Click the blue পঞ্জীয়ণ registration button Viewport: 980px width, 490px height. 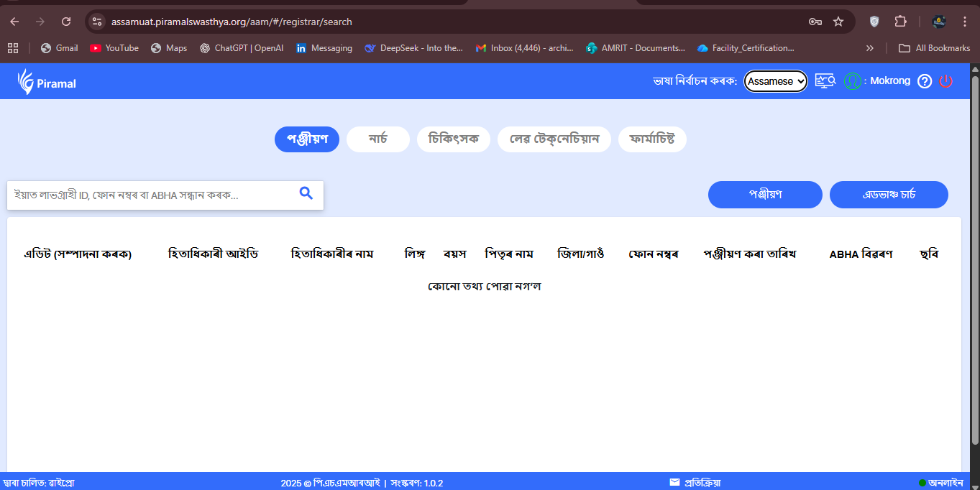point(765,195)
